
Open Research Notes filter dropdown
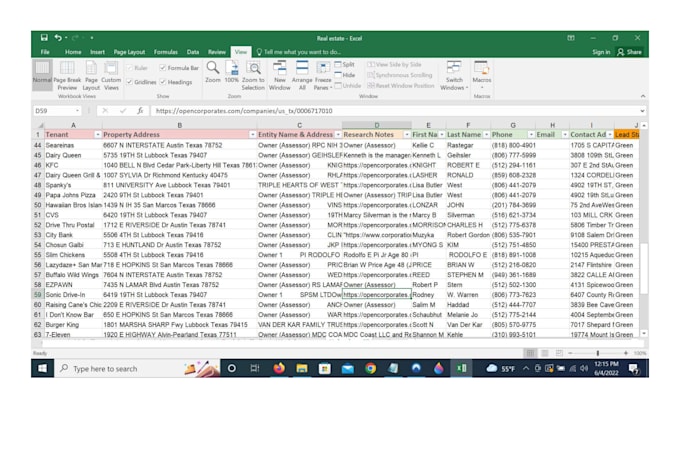pyautogui.click(x=407, y=135)
